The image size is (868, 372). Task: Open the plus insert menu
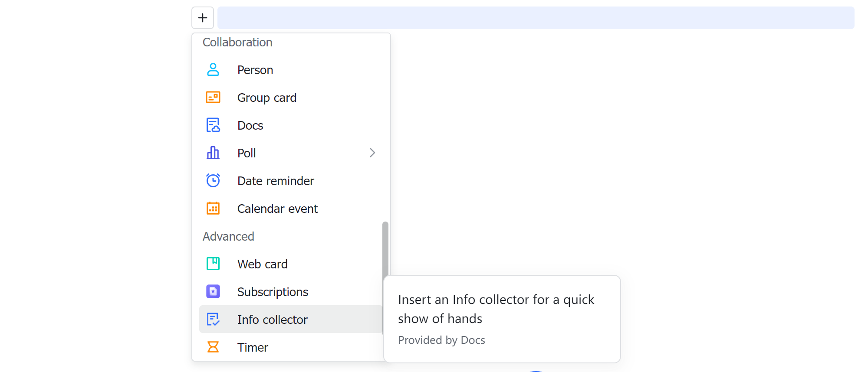pyautogui.click(x=202, y=18)
